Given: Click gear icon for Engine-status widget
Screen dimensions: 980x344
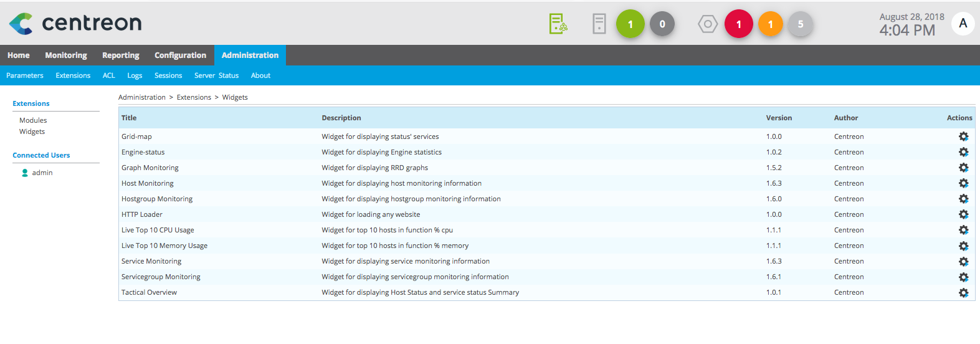Looking at the screenshot, I should [963, 152].
